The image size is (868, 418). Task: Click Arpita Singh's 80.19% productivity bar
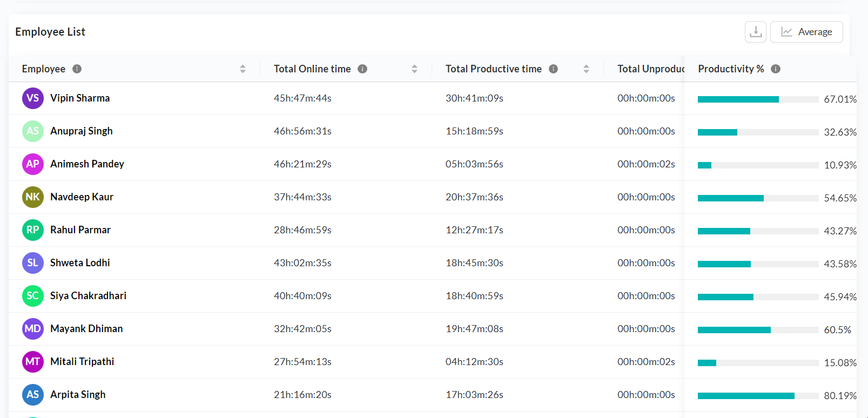tap(758, 396)
